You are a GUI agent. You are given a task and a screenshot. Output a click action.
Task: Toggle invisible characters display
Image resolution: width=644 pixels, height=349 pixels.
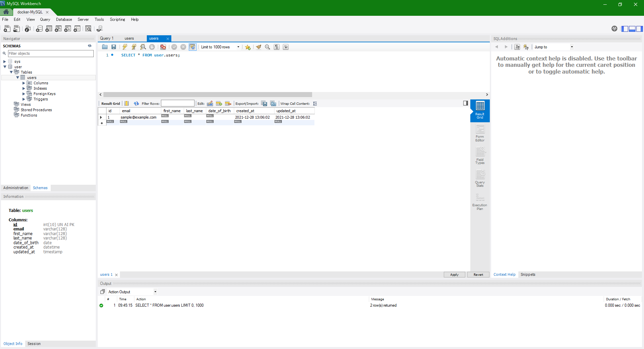pos(276,47)
